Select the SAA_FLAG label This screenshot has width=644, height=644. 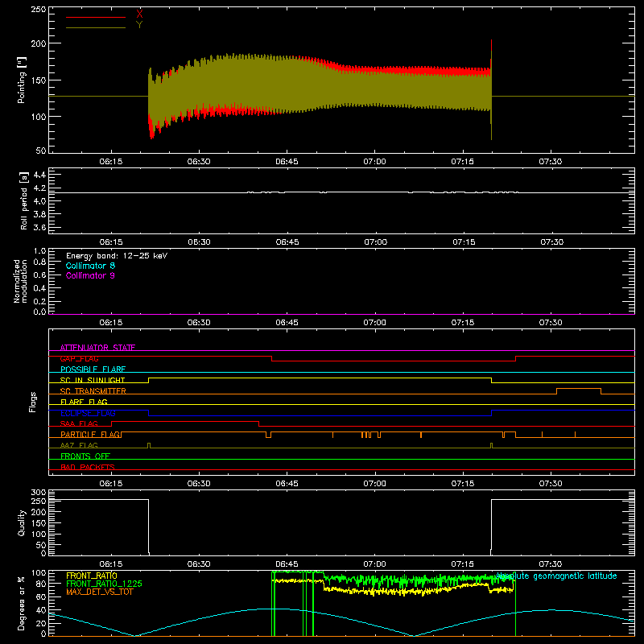[x=79, y=424]
